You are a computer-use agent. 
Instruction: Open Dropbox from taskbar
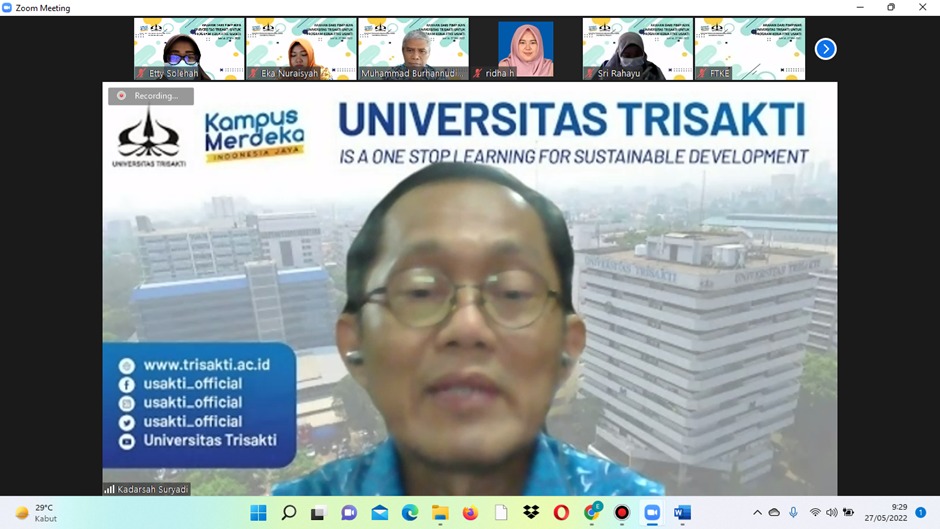531,513
